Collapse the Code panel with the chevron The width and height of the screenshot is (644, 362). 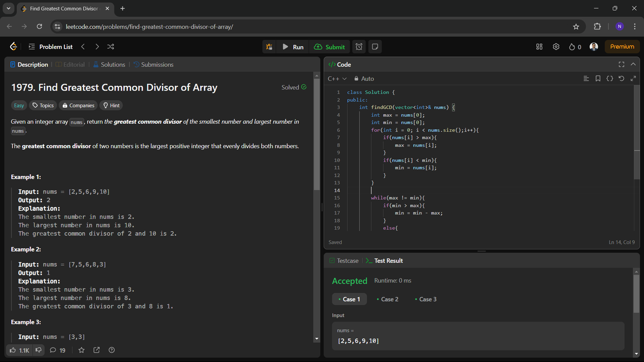click(633, 64)
